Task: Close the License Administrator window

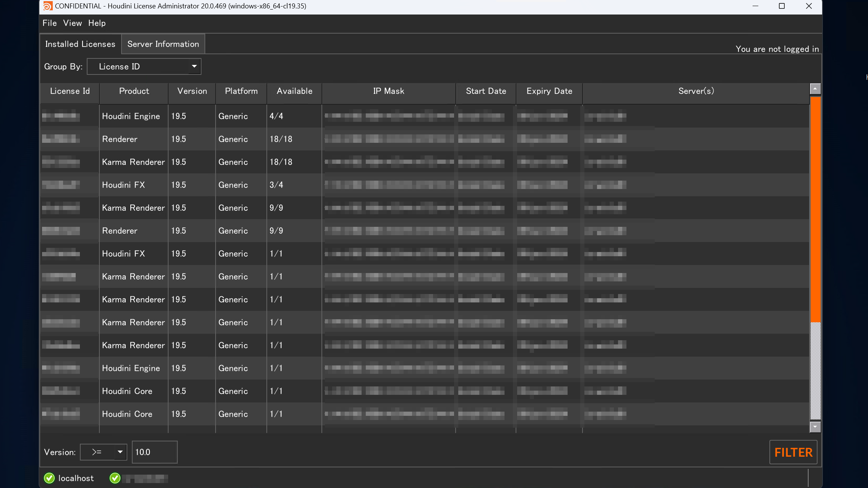Action: tap(809, 6)
